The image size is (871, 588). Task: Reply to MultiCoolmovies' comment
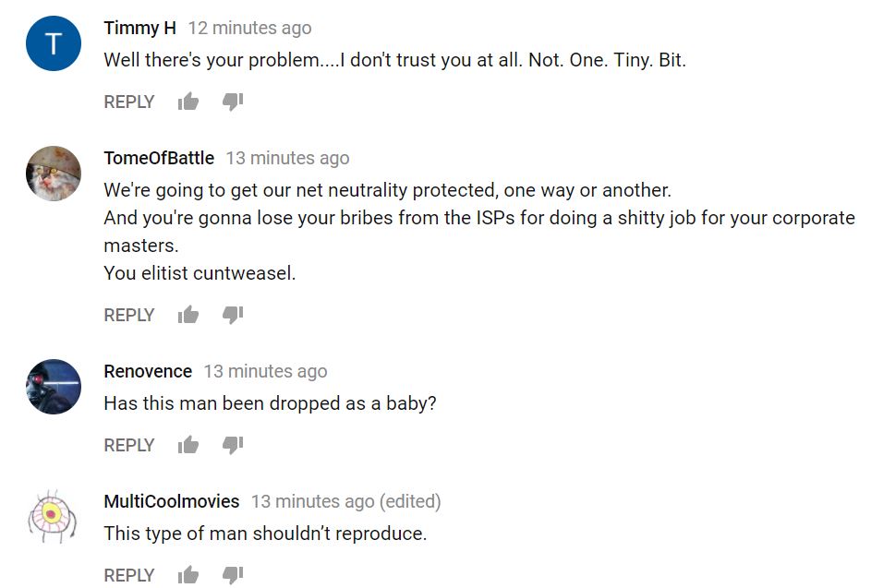click(x=129, y=575)
